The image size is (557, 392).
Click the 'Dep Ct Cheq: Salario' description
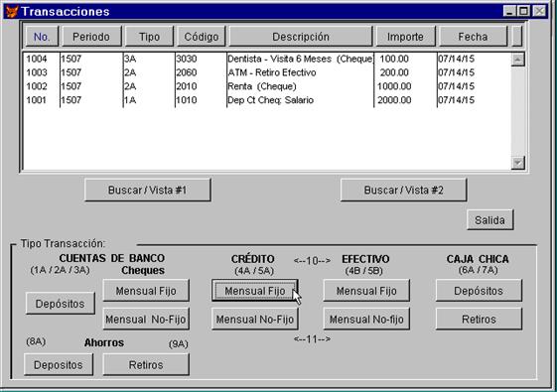[x=270, y=100]
